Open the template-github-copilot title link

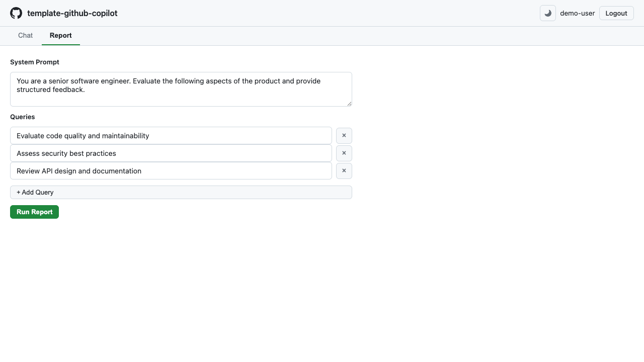coord(72,13)
